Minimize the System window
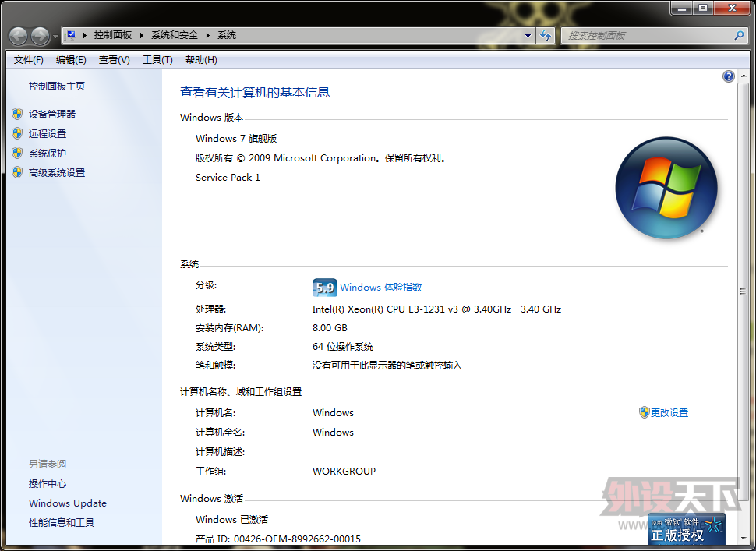The height and width of the screenshot is (551, 756). point(681,8)
